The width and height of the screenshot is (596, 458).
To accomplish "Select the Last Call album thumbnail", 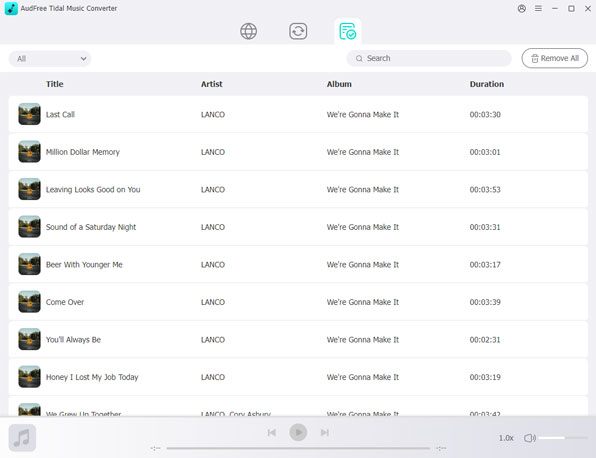I will [29, 114].
